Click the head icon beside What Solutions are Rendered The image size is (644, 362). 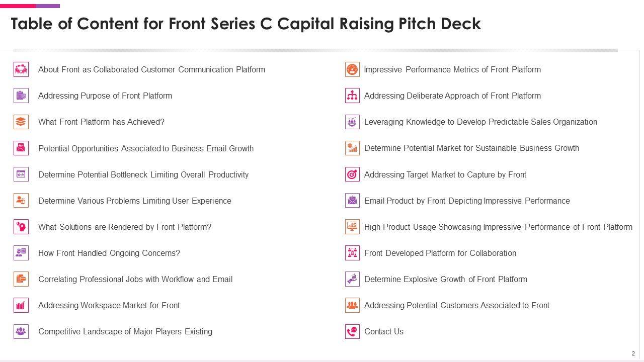(21, 227)
